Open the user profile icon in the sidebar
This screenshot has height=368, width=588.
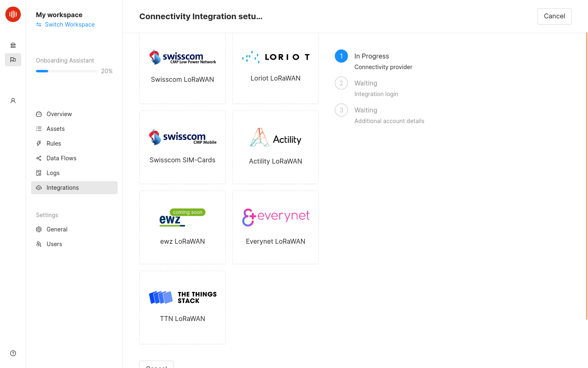pos(13,101)
